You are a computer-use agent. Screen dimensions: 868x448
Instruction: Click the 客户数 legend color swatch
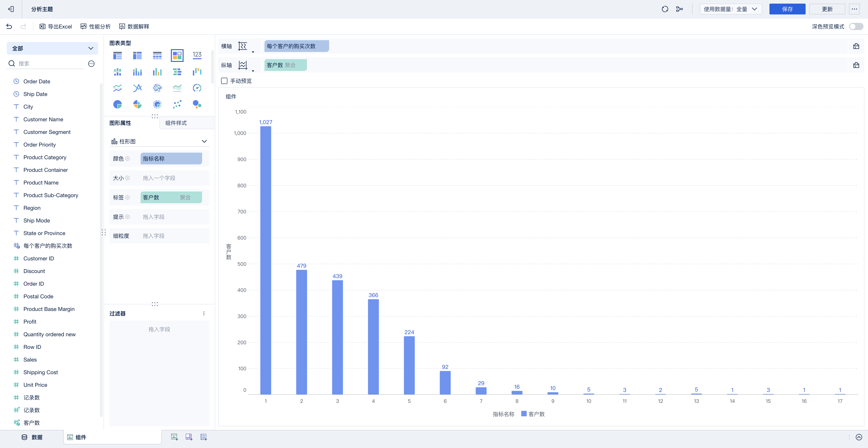(x=524, y=414)
